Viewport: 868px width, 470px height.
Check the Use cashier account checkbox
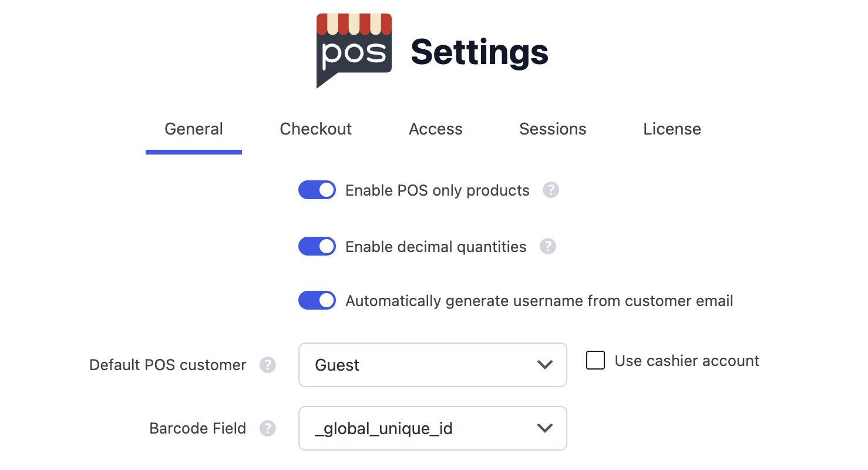click(595, 360)
